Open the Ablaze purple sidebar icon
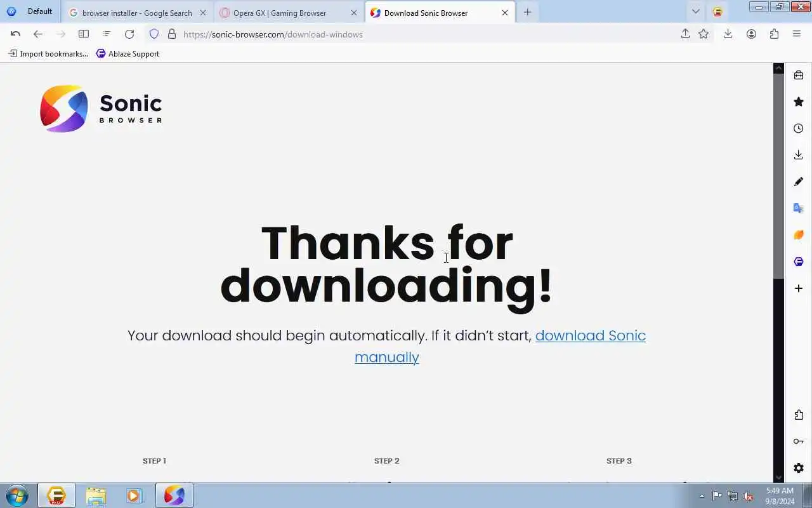 point(799,262)
